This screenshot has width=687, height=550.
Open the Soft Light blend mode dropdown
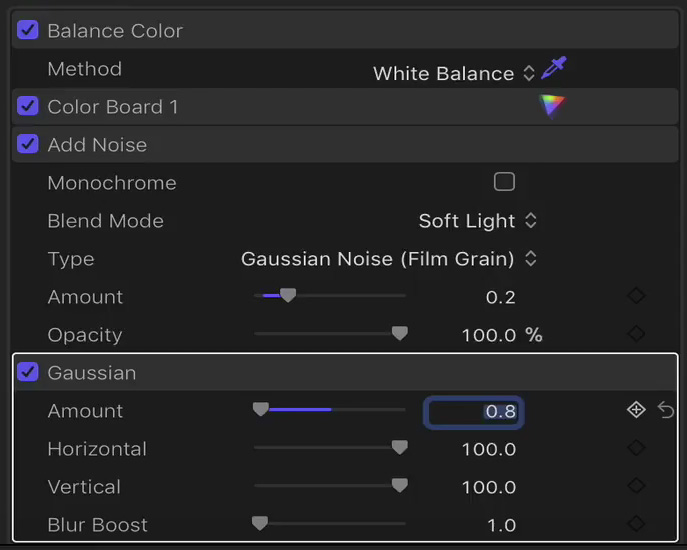478,221
